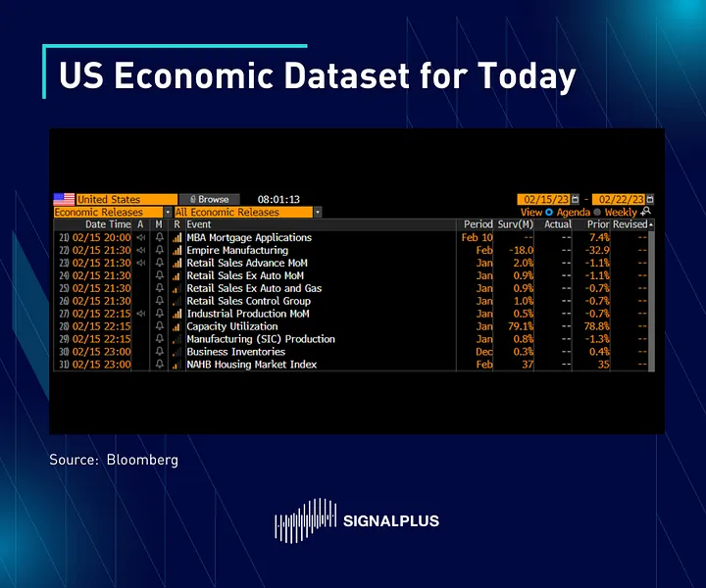The width and height of the screenshot is (706, 588).
Task: Open the Economic Releases dropdown arrow
Action: click(x=168, y=212)
